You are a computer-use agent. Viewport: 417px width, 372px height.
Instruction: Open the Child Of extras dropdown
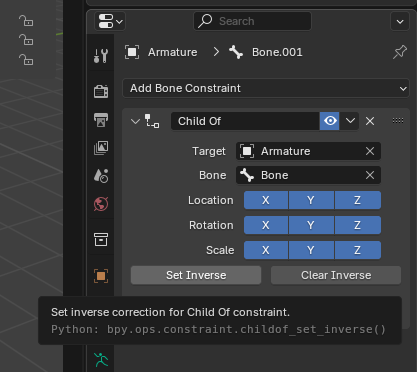coord(350,121)
